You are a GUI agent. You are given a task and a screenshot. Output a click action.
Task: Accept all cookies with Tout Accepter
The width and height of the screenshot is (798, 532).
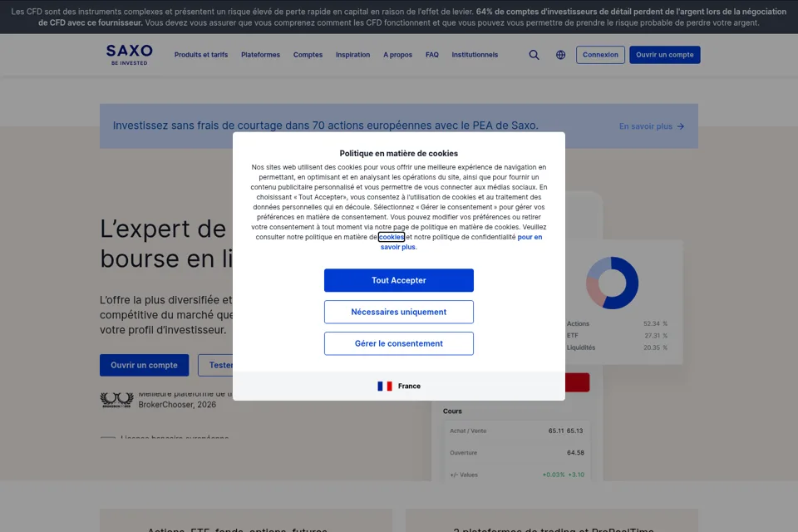[398, 280]
